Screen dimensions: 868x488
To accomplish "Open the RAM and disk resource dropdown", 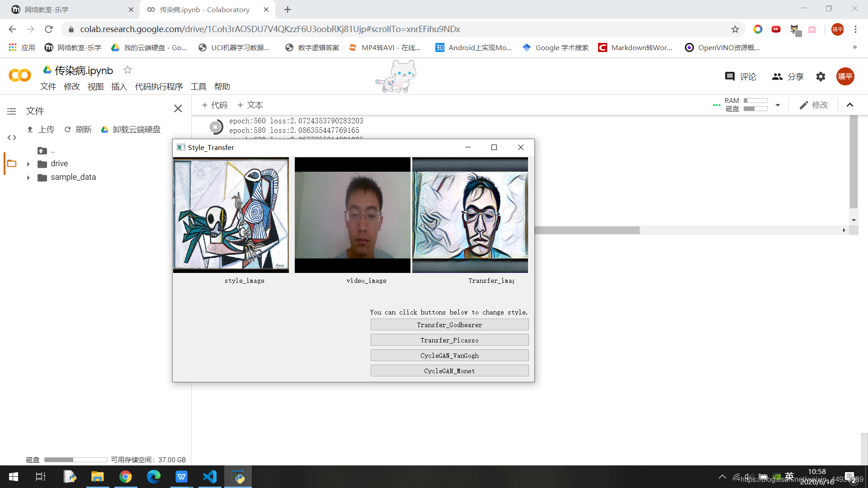I will coord(778,105).
